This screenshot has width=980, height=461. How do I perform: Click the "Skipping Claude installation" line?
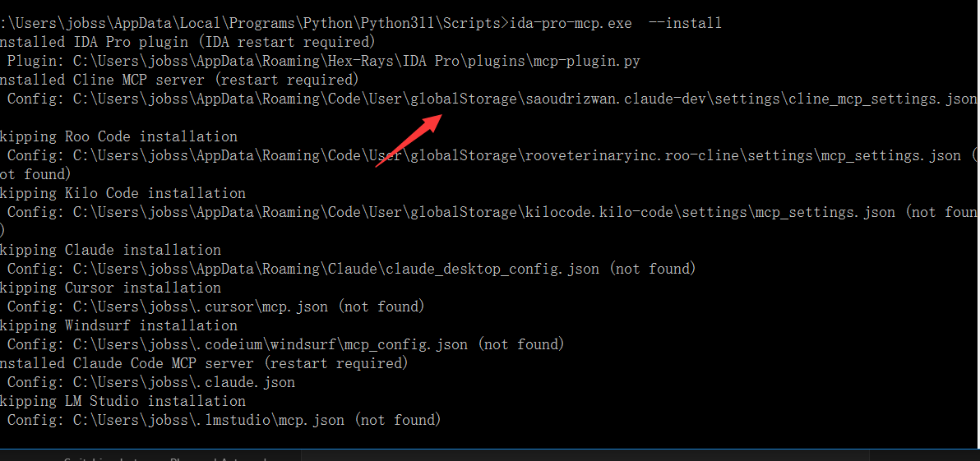click(110, 250)
